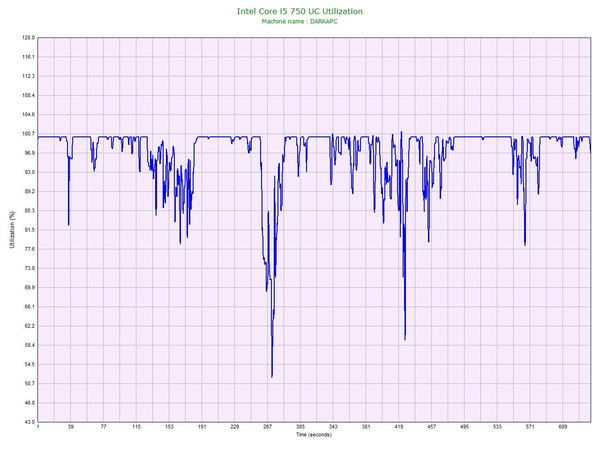
Task: Click the sharp dip bottom near 425 seconds
Action: click(x=405, y=339)
